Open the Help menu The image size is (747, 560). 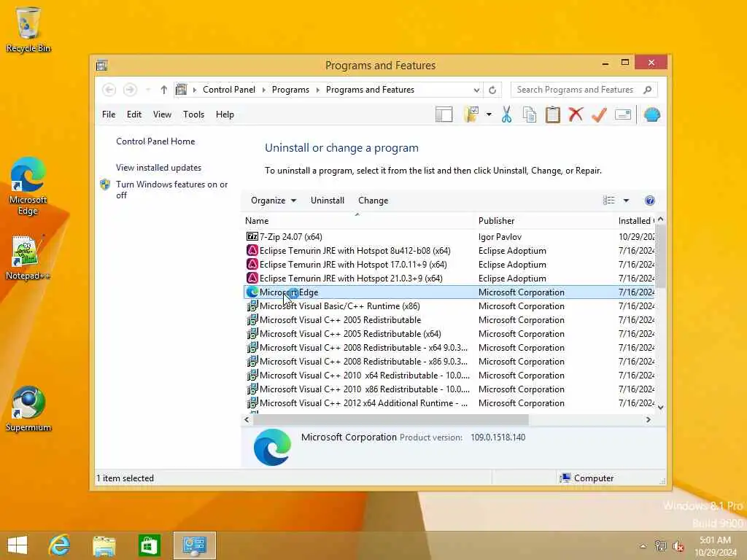click(225, 114)
